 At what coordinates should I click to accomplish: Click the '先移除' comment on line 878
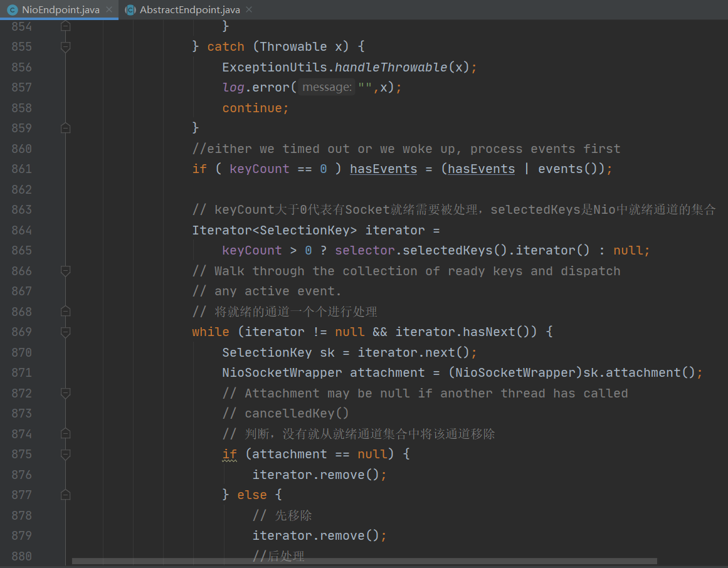282,515
